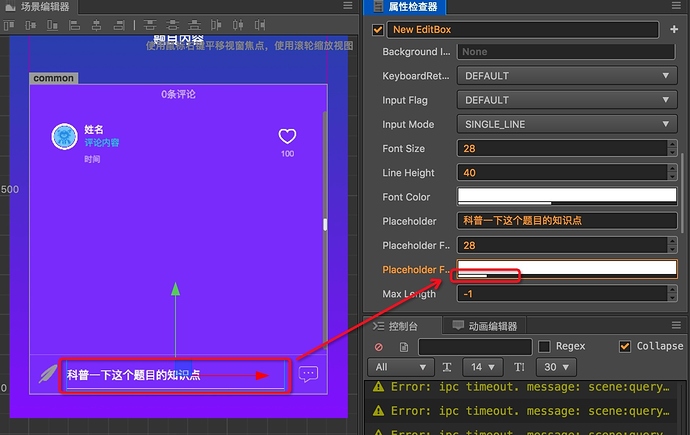Click the console filter text field
This screenshot has width=690, height=435.
tap(475, 347)
